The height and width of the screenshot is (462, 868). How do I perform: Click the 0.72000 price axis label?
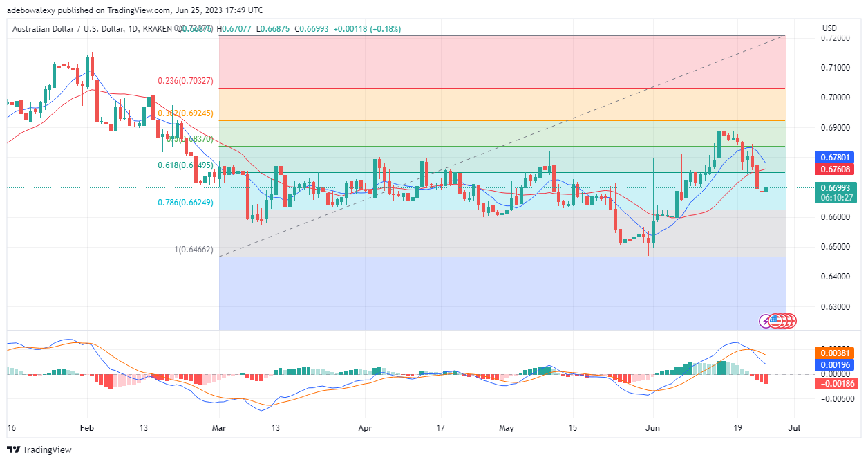(x=836, y=38)
